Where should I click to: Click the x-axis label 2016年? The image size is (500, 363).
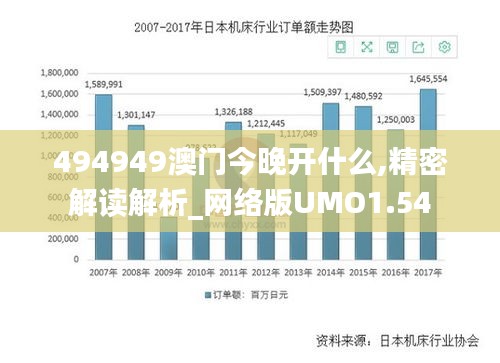pos(395,273)
